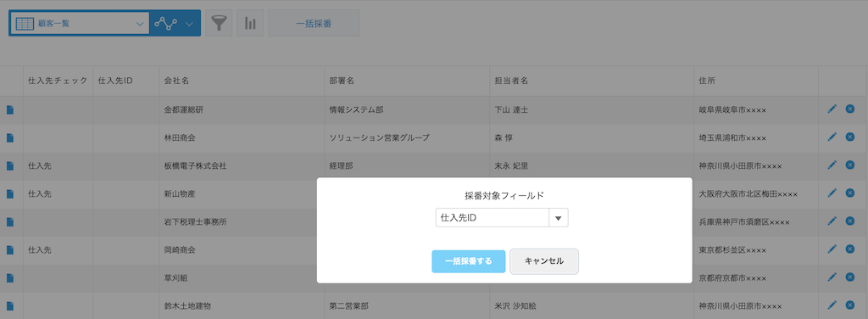
Task: Delete the 新山物産 record
Action: (x=849, y=193)
